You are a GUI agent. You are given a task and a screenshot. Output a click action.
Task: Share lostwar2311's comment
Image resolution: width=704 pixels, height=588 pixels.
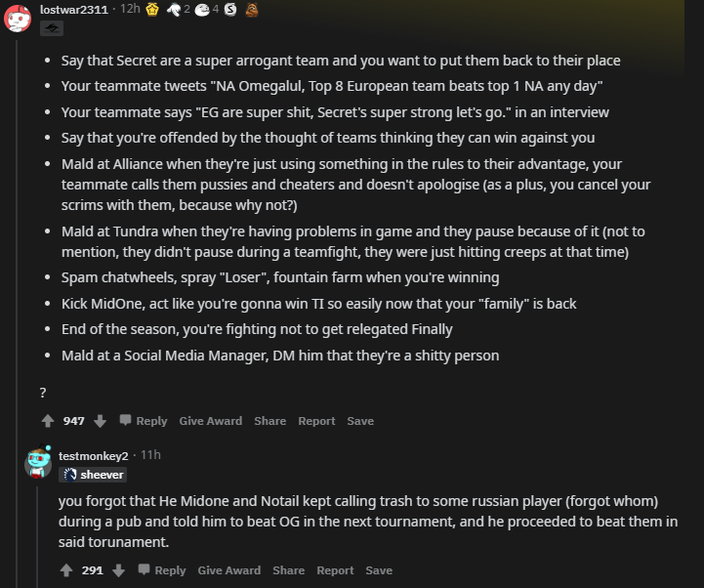(269, 421)
